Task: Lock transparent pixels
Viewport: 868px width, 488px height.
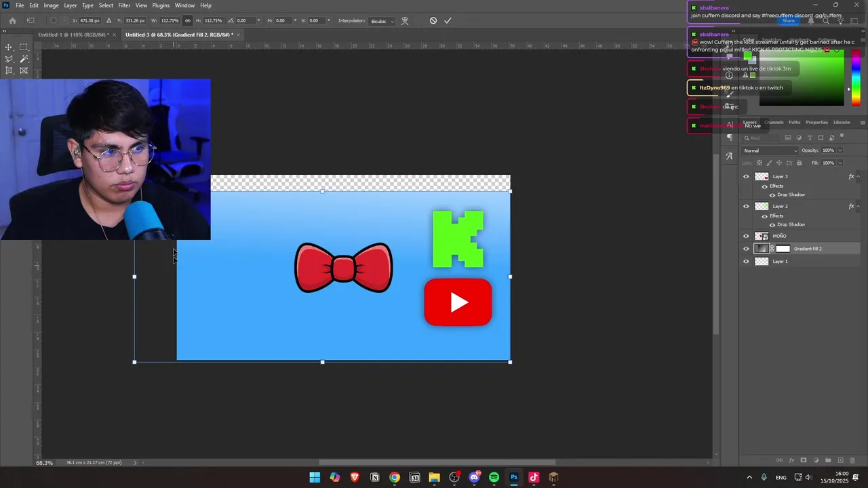Action: click(759, 163)
